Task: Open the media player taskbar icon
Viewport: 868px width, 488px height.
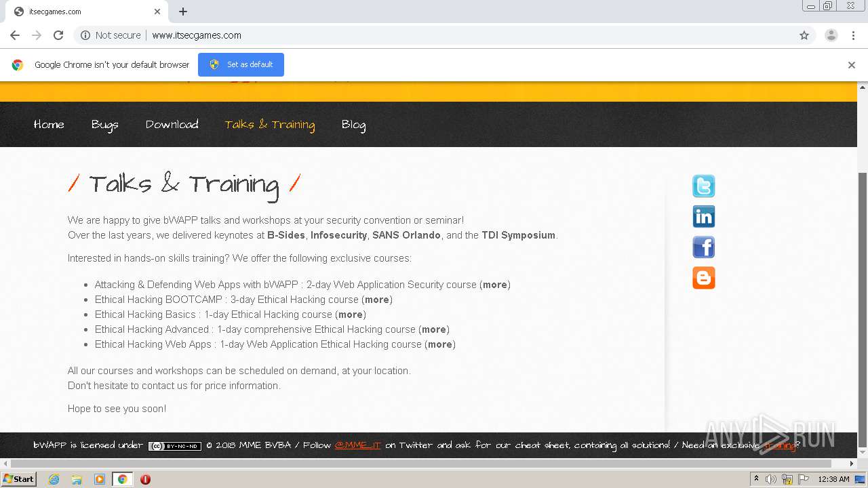Action: [x=100, y=479]
